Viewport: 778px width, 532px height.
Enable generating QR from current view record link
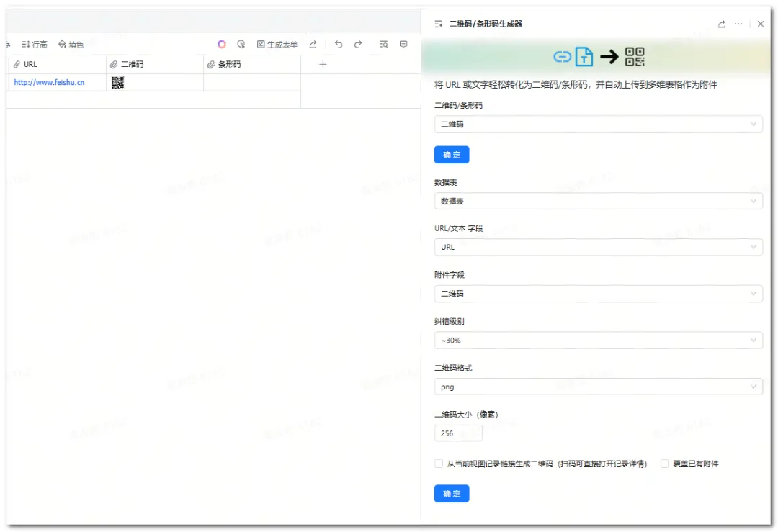pyautogui.click(x=439, y=464)
